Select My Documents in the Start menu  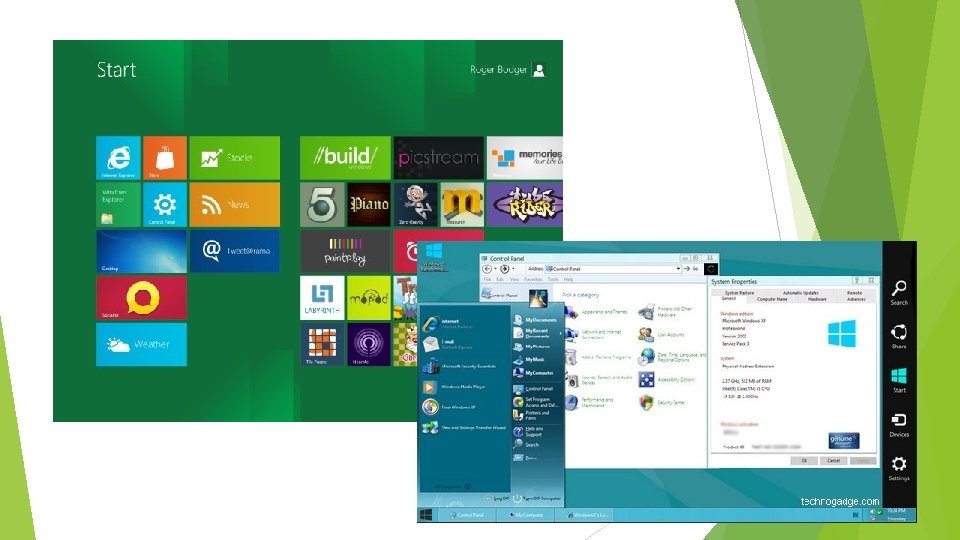535,320
